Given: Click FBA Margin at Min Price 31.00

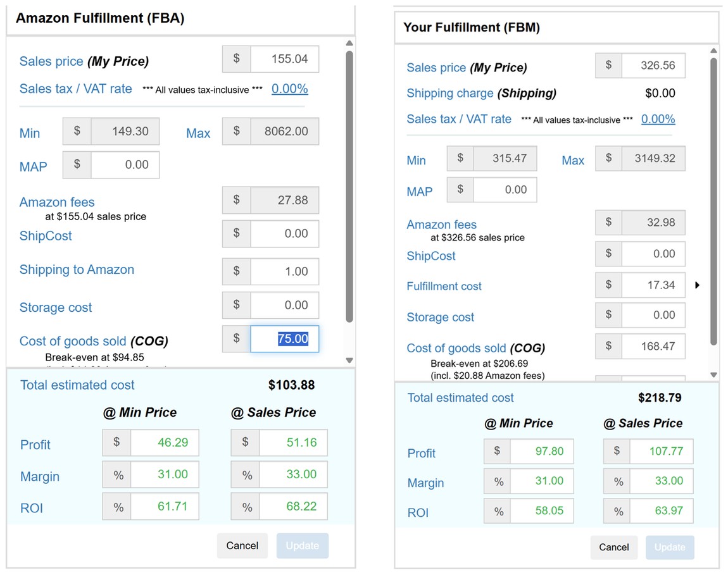Looking at the screenshot, I should pyautogui.click(x=165, y=474).
